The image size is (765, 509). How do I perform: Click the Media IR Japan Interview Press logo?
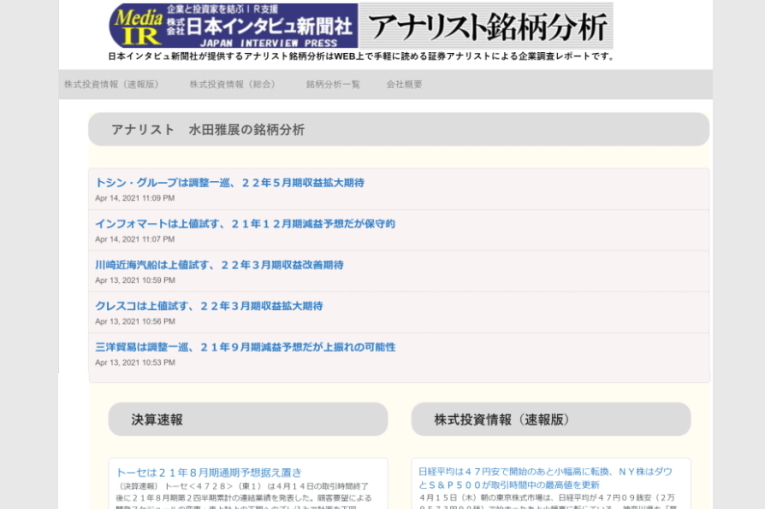point(233,25)
